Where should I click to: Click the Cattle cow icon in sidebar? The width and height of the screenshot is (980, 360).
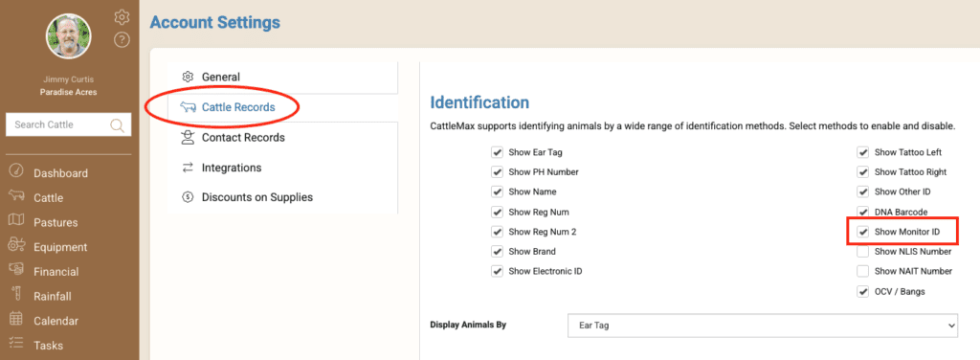16,196
